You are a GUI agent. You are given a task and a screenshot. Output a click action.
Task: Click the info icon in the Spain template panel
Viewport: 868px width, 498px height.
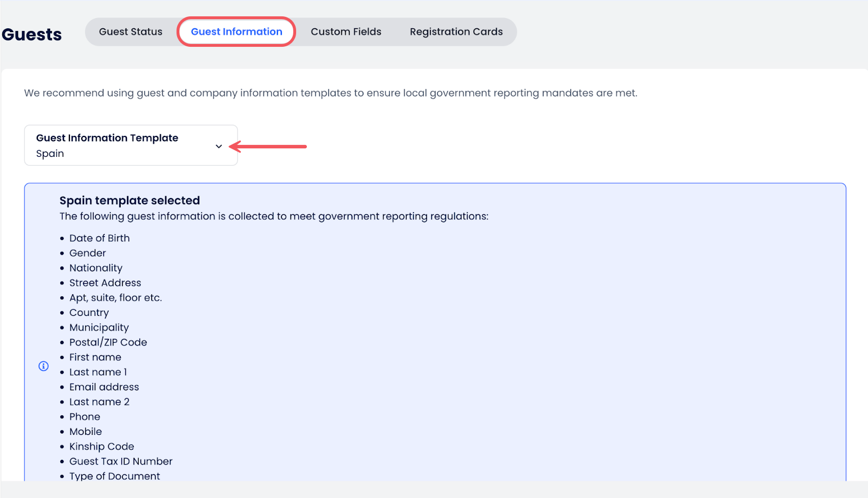click(43, 366)
